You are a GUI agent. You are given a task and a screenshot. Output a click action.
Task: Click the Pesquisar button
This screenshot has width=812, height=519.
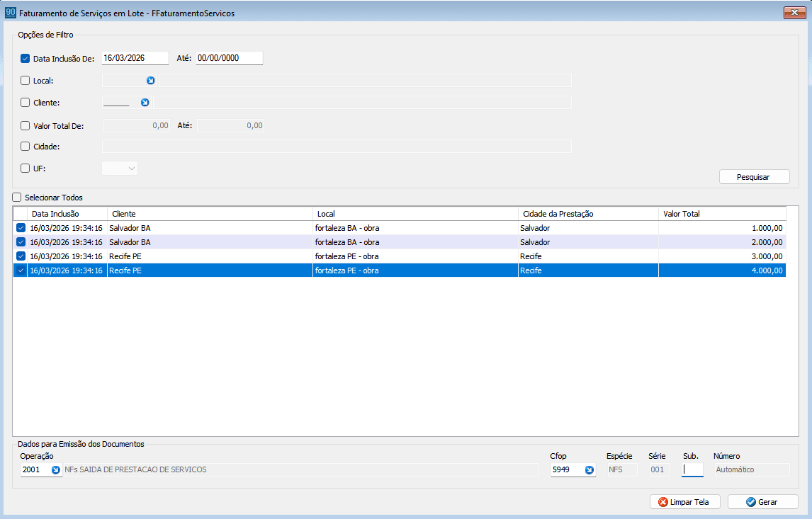755,177
